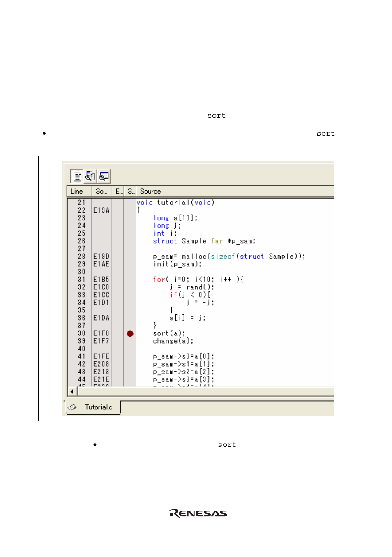Click address E1F7 on line 39
Image resolution: width=392 pixels, height=557 pixels.
[x=101, y=341]
